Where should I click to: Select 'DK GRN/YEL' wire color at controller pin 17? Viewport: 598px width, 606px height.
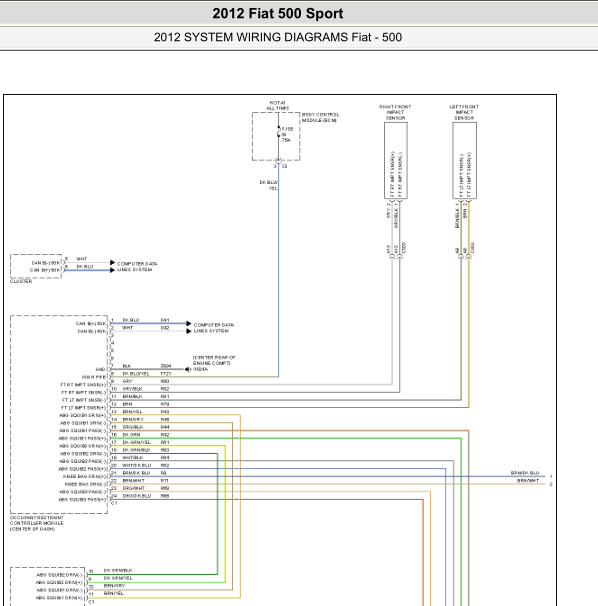coord(136,442)
